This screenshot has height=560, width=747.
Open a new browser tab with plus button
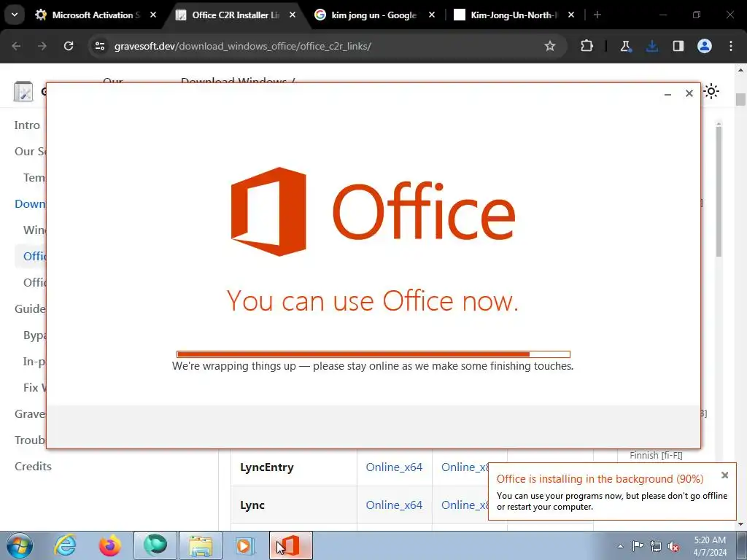597,15
